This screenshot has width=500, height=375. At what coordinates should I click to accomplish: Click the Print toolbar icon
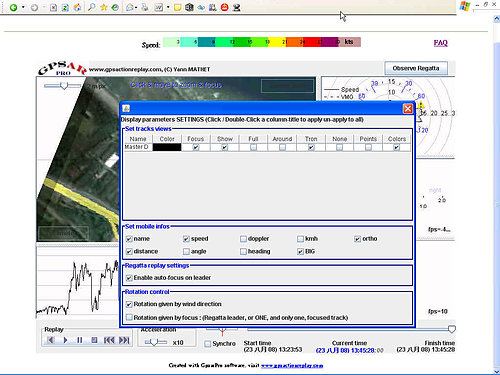[x=144, y=7]
